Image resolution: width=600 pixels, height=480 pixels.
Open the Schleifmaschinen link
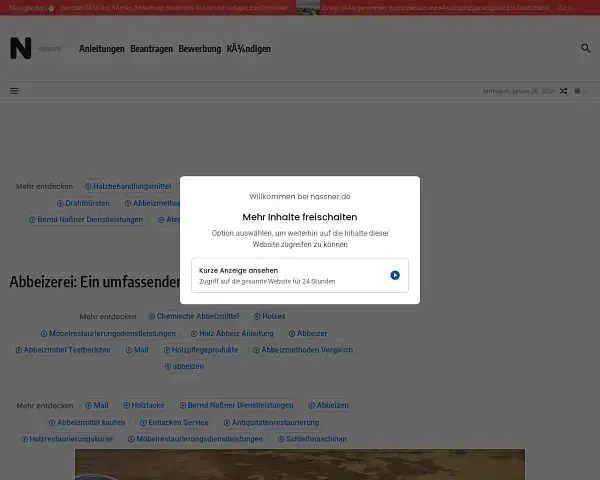coord(316,439)
